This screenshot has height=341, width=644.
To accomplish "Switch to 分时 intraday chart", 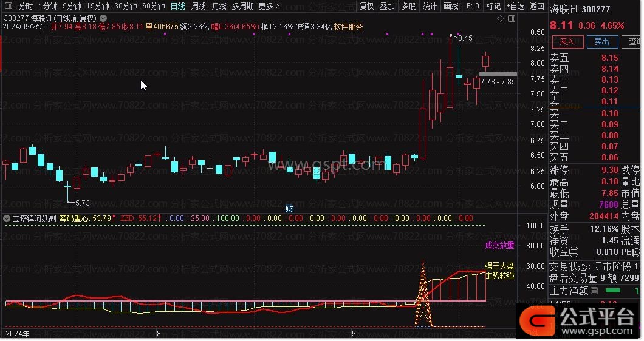I will 26,6.
